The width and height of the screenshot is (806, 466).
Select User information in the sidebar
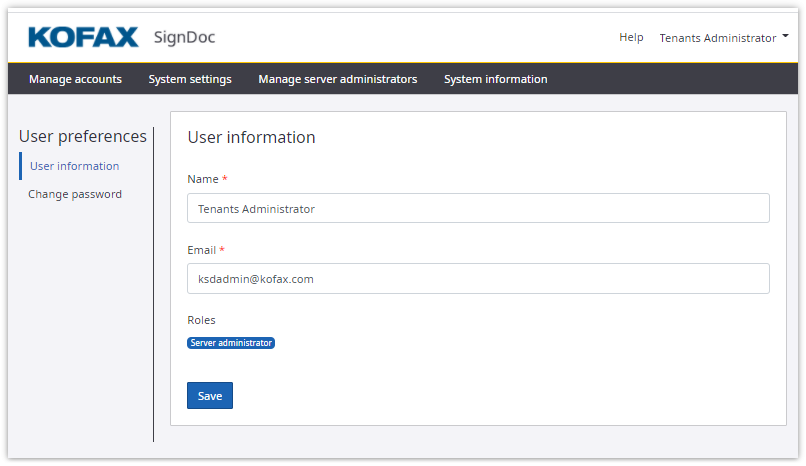click(x=74, y=166)
